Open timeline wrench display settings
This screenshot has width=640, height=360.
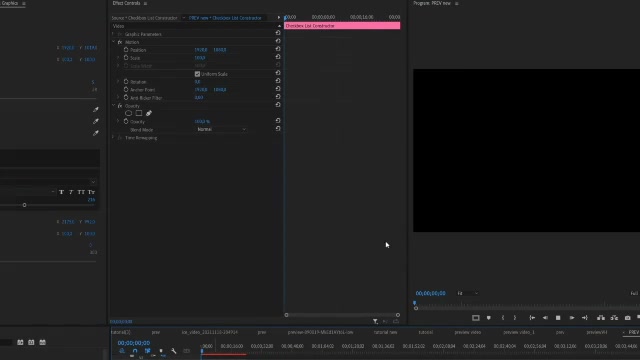pos(174,351)
